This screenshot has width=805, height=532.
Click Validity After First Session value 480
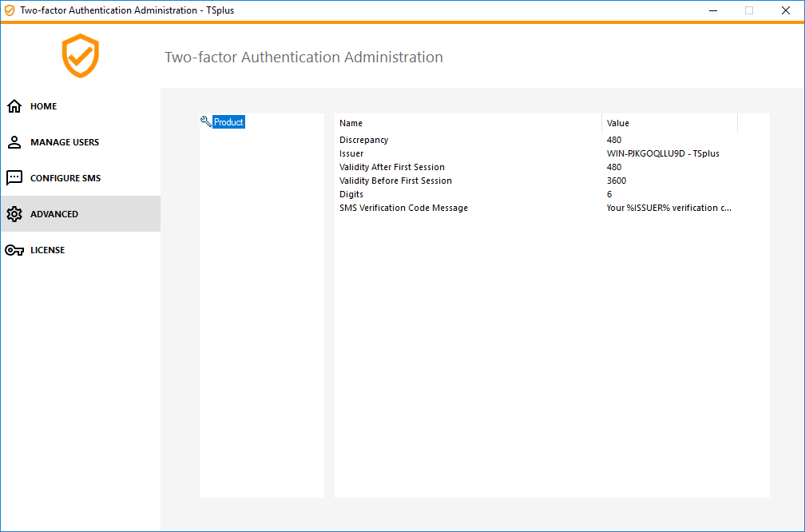point(614,167)
